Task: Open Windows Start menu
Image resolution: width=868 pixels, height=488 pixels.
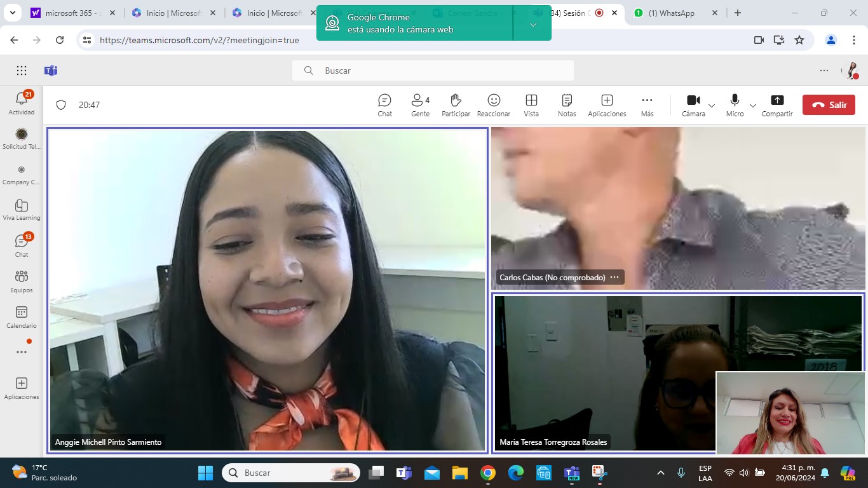Action: (x=206, y=473)
